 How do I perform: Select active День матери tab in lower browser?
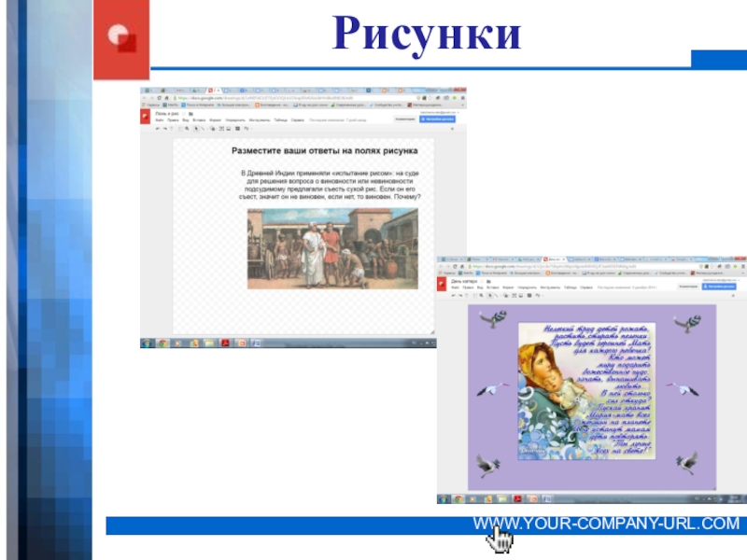(554, 259)
